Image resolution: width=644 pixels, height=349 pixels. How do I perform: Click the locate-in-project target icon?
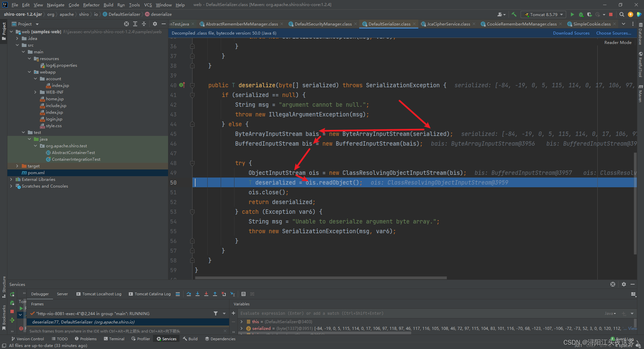126,24
